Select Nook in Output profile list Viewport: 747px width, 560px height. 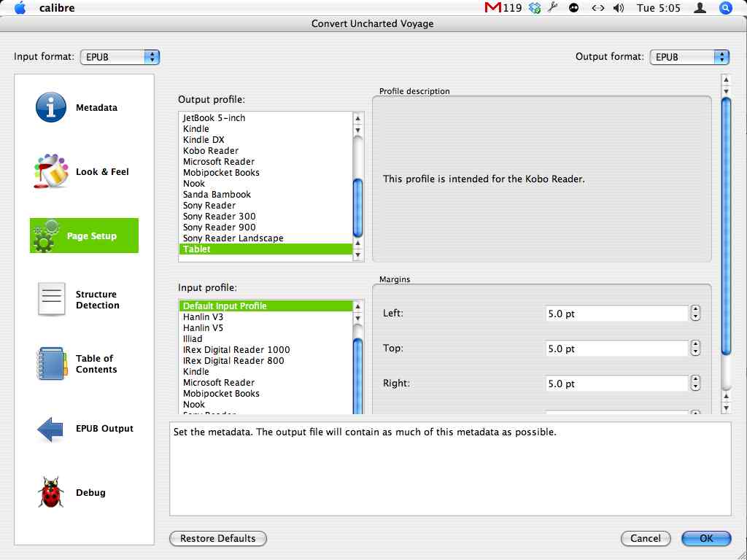[266, 183]
